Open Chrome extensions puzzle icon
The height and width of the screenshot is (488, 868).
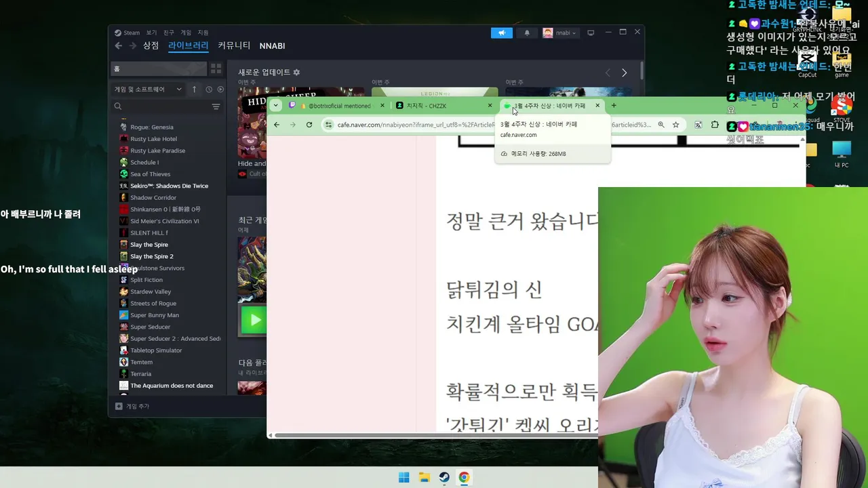(x=715, y=125)
